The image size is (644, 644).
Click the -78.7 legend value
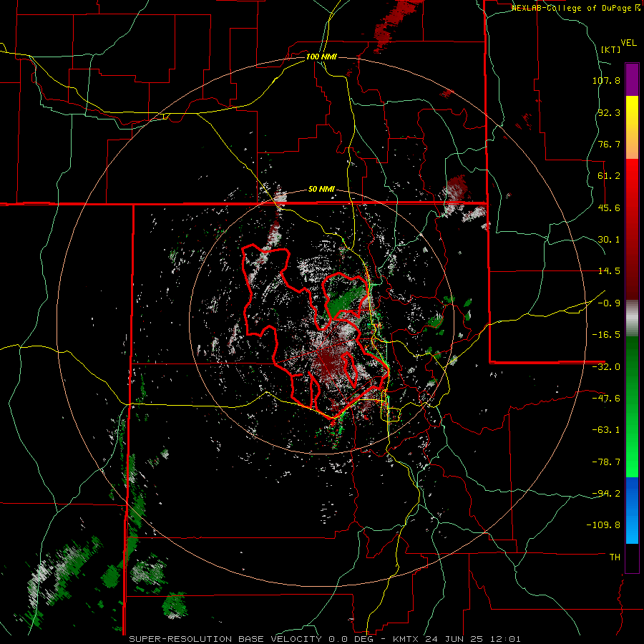coord(606,462)
